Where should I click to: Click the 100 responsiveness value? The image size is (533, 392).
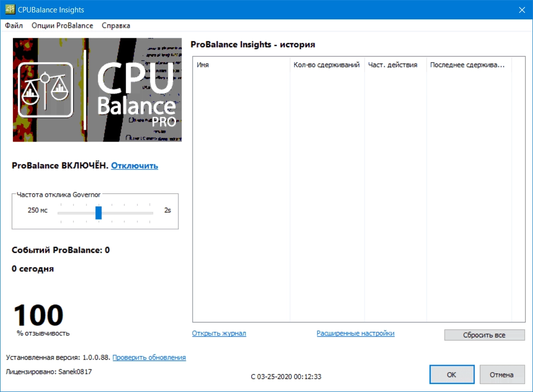[x=38, y=315]
